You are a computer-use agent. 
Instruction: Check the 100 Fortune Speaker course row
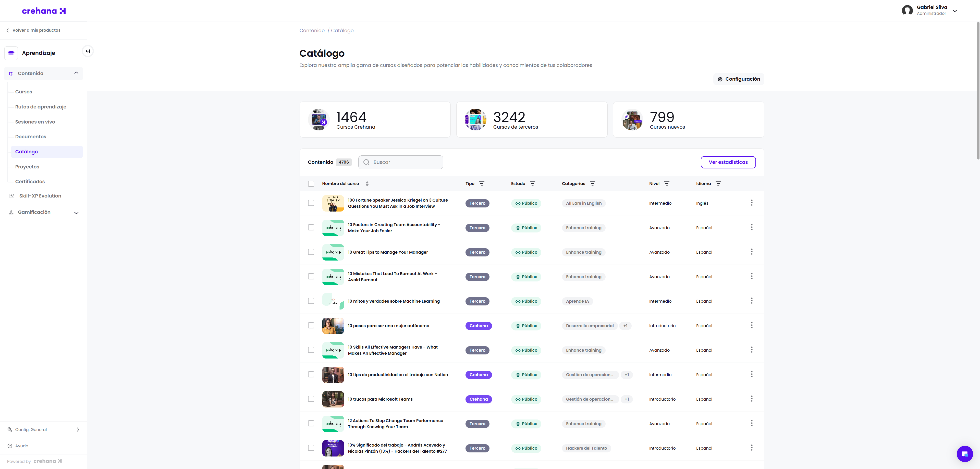pos(311,203)
